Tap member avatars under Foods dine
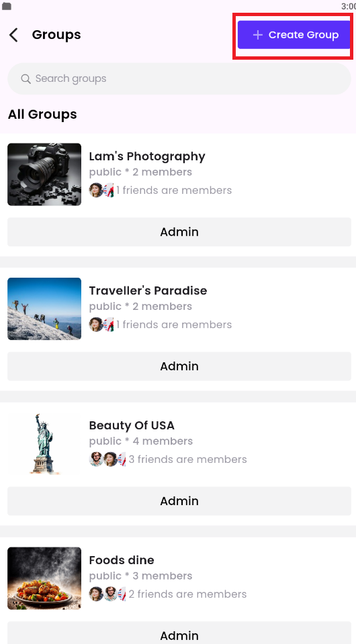The height and width of the screenshot is (644, 356). coord(107,594)
